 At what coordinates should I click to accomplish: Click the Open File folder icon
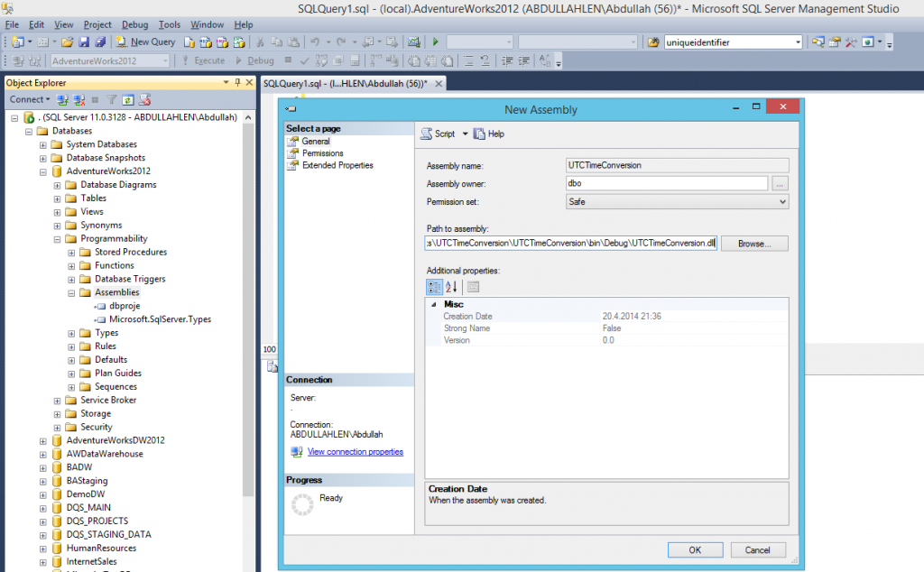coord(67,42)
